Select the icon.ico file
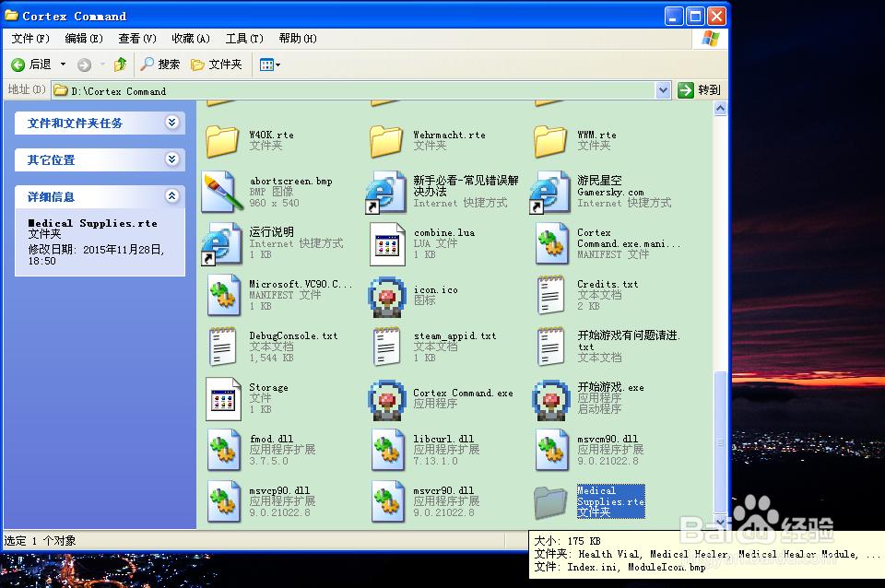This screenshot has height=588, width=885. click(x=387, y=296)
